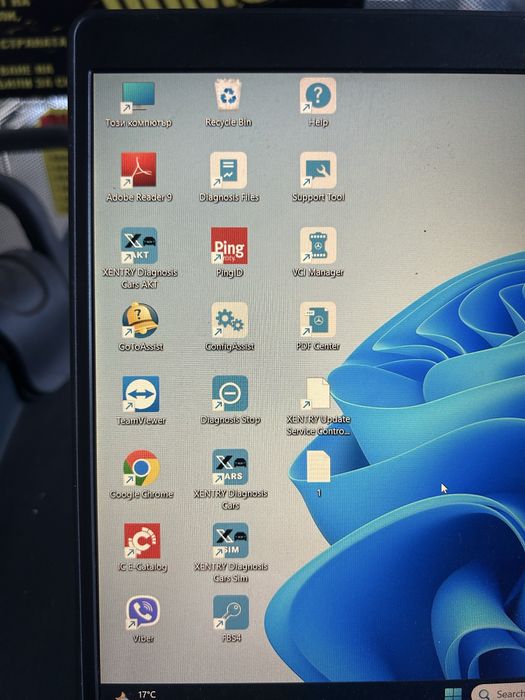
Task: Open the Windows Start button
Action: tap(453, 694)
